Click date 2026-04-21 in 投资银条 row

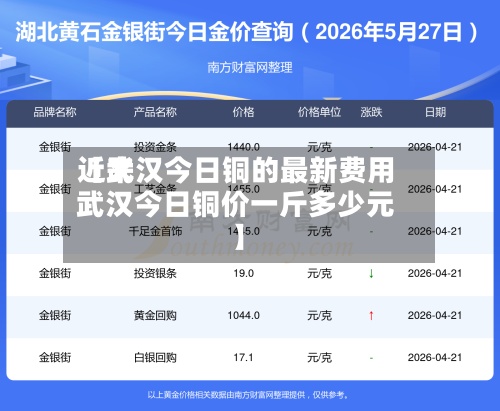[435, 273]
